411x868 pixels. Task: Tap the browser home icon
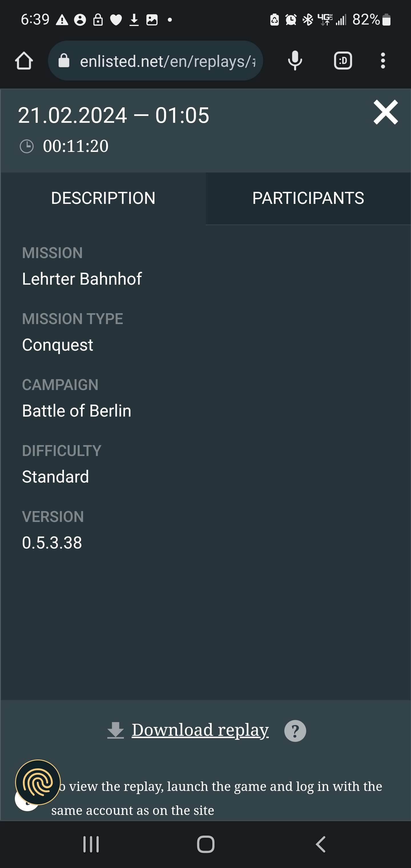pos(24,61)
